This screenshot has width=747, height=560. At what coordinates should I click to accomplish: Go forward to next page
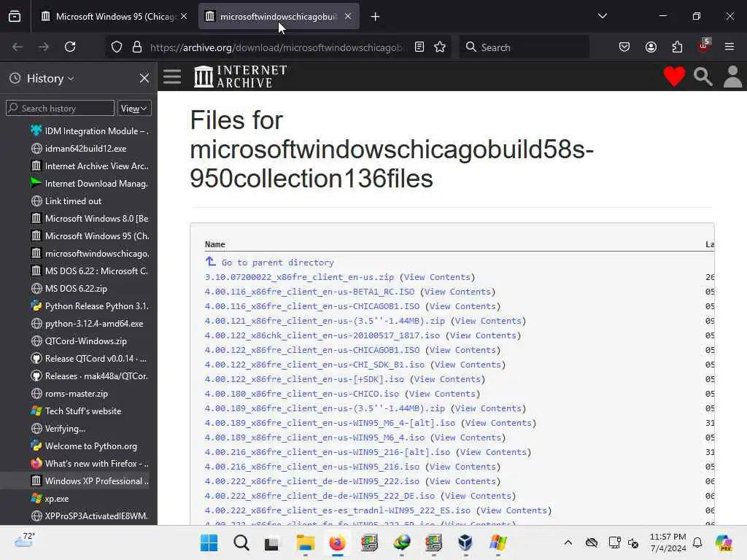[x=44, y=47]
